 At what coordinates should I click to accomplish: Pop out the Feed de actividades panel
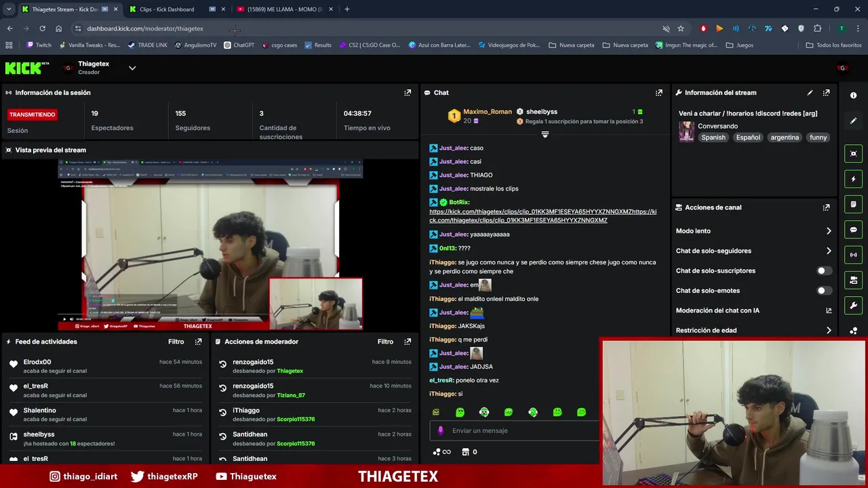click(198, 342)
